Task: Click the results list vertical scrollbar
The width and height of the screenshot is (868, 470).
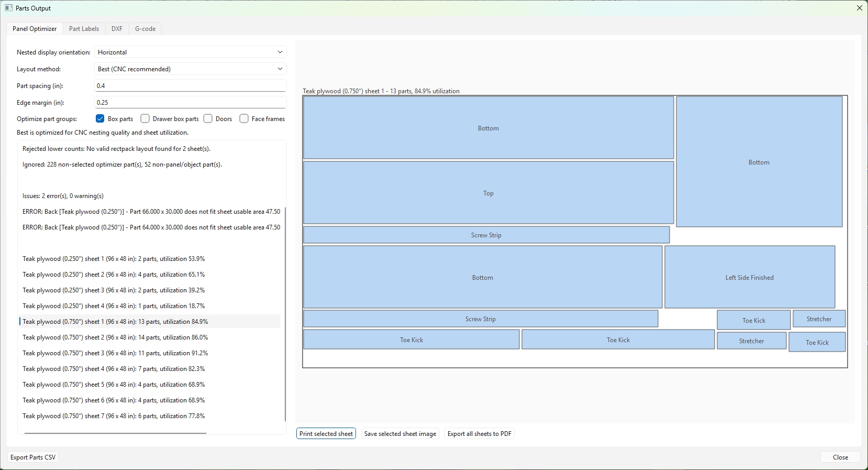Action: (x=285, y=314)
